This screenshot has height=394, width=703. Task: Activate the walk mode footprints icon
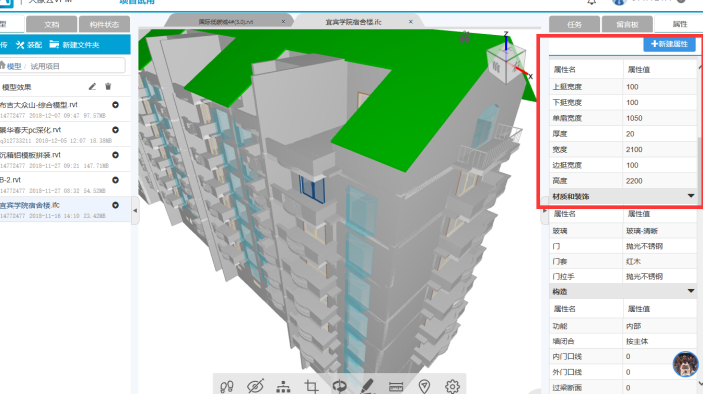coord(227,386)
